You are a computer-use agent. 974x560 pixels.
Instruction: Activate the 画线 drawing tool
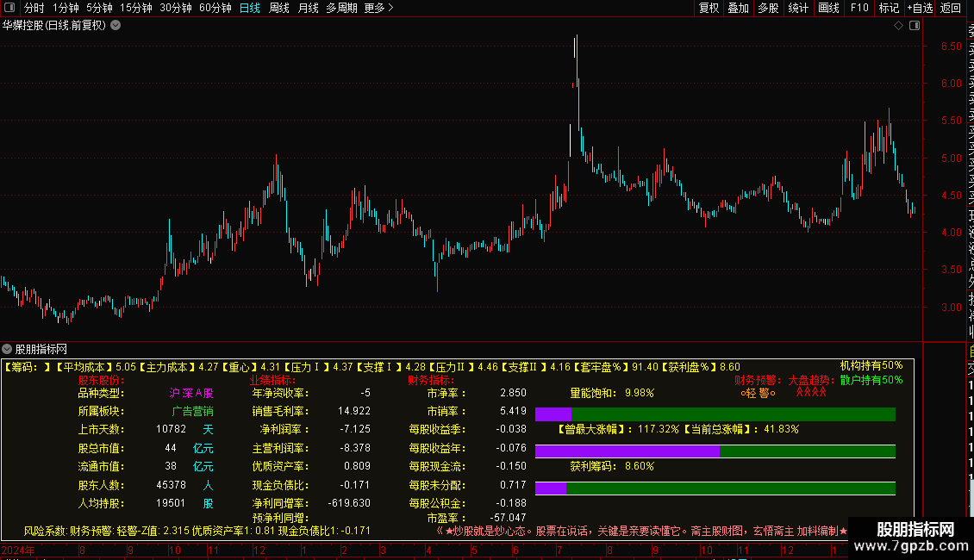pyautogui.click(x=828, y=8)
